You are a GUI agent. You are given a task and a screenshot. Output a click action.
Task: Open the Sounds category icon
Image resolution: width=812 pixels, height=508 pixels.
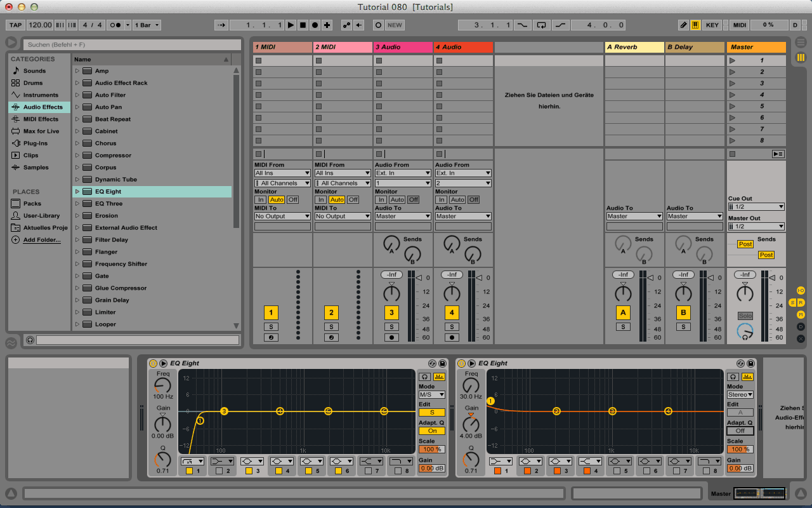[x=16, y=71]
